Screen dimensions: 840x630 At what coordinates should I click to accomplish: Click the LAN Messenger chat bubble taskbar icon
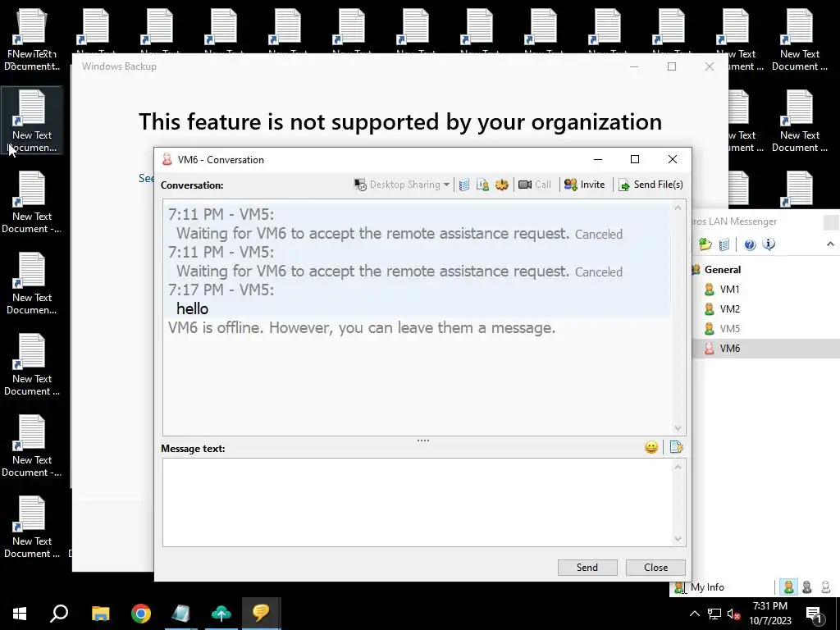click(261, 614)
